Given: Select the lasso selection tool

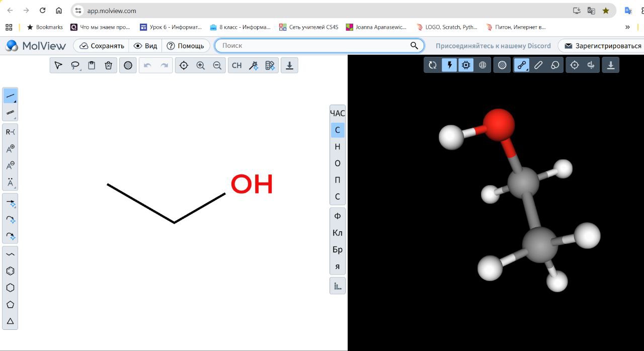Looking at the screenshot, I should (75, 65).
